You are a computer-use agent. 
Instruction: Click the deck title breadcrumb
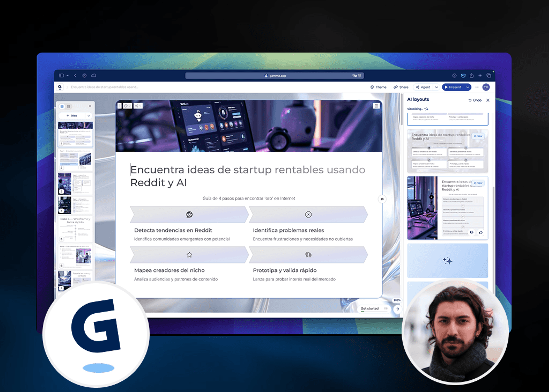(x=105, y=87)
